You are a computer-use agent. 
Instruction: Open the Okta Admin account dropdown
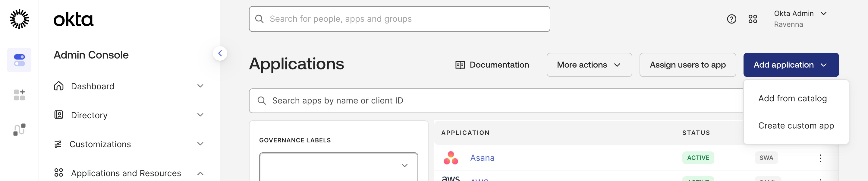(x=800, y=19)
